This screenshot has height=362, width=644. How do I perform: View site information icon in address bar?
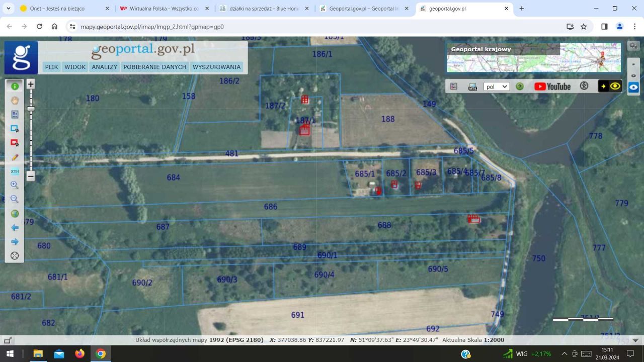pos(72,27)
